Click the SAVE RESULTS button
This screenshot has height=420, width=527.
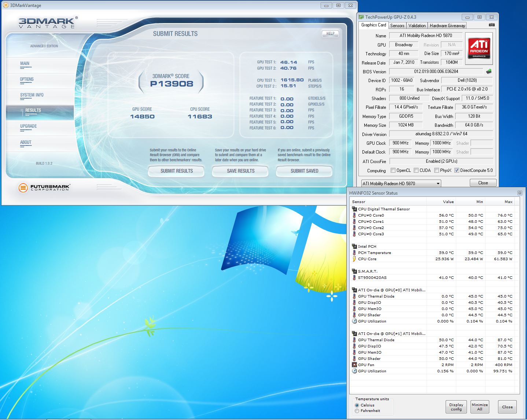[x=240, y=171]
